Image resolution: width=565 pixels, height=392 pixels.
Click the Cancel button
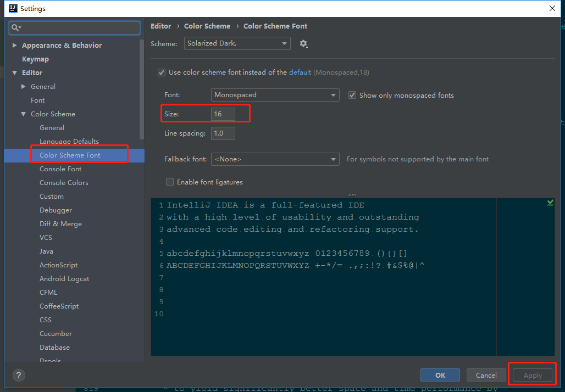pos(486,375)
